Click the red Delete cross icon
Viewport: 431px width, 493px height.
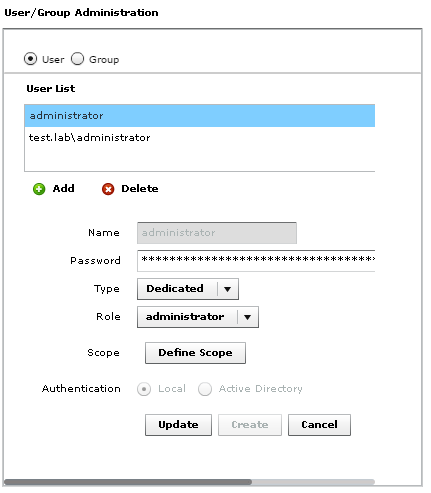coord(108,189)
